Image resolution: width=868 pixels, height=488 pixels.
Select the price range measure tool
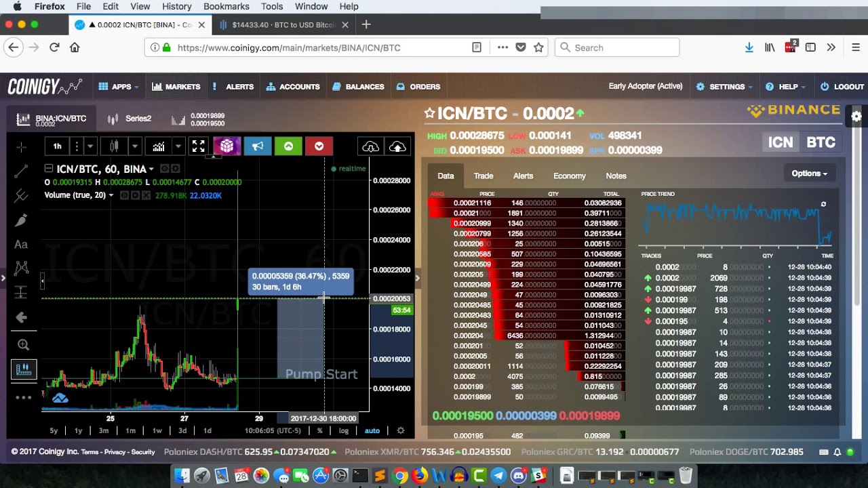coord(21,292)
